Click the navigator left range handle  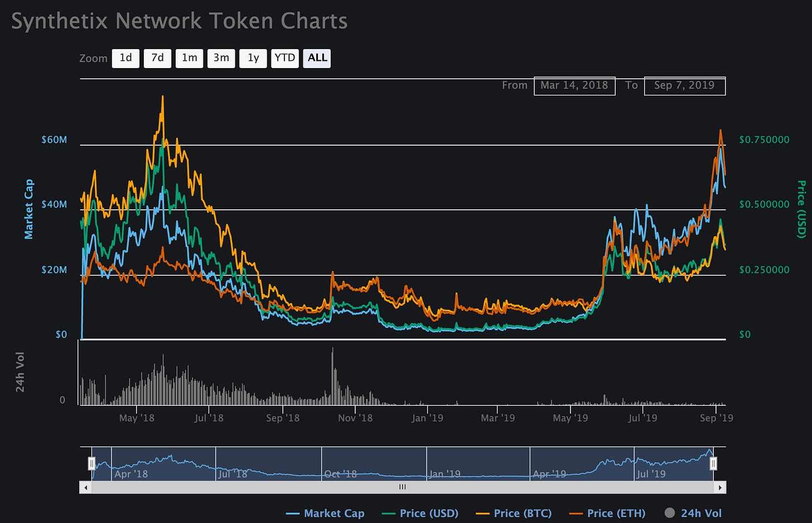tap(92, 463)
